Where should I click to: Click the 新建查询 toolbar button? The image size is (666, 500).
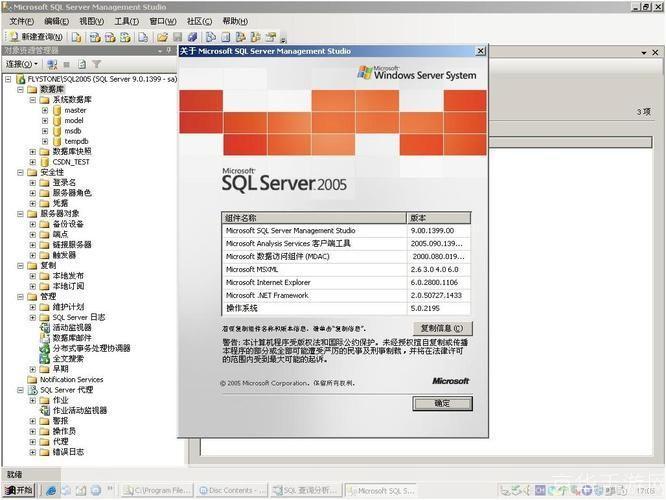coord(36,37)
